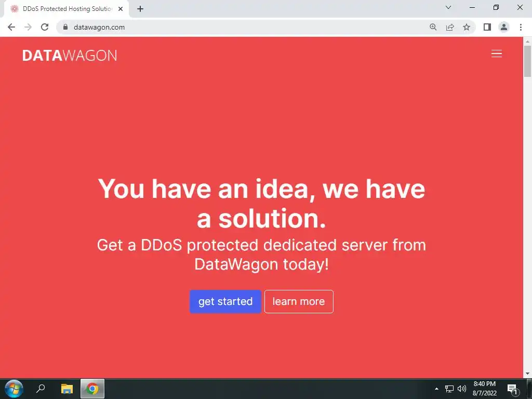Image resolution: width=532 pixels, height=399 pixels.
Task: Open the zoom magnifier in address bar
Action: [433, 27]
